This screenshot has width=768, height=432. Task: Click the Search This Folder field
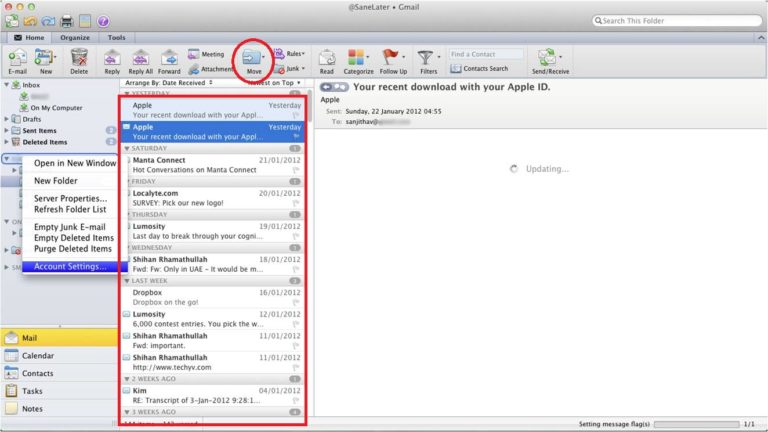click(x=677, y=21)
